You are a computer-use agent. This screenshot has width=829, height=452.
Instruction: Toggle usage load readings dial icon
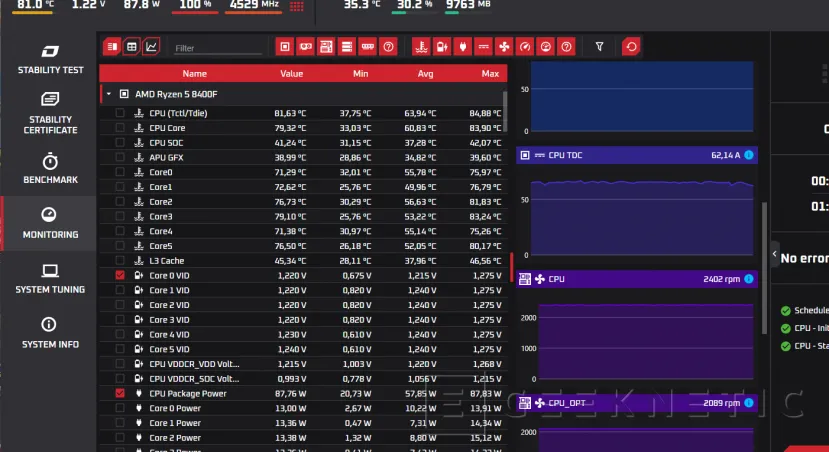click(x=545, y=47)
